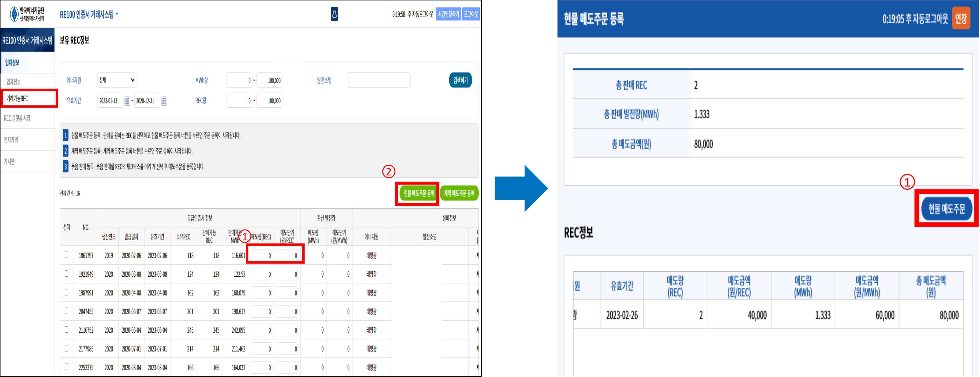
Task: Open the 에너지원 전체 dropdown
Action: tap(116, 80)
